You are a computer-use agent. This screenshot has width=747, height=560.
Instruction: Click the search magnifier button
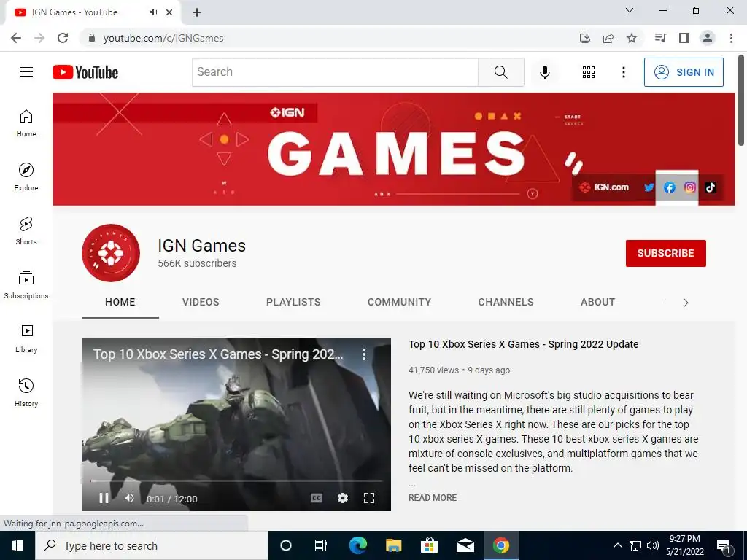coord(500,72)
